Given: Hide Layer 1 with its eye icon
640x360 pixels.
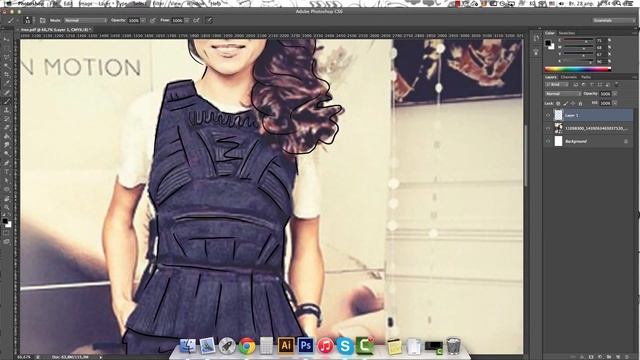Looking at the screenshot, I should tap(548, 116).
